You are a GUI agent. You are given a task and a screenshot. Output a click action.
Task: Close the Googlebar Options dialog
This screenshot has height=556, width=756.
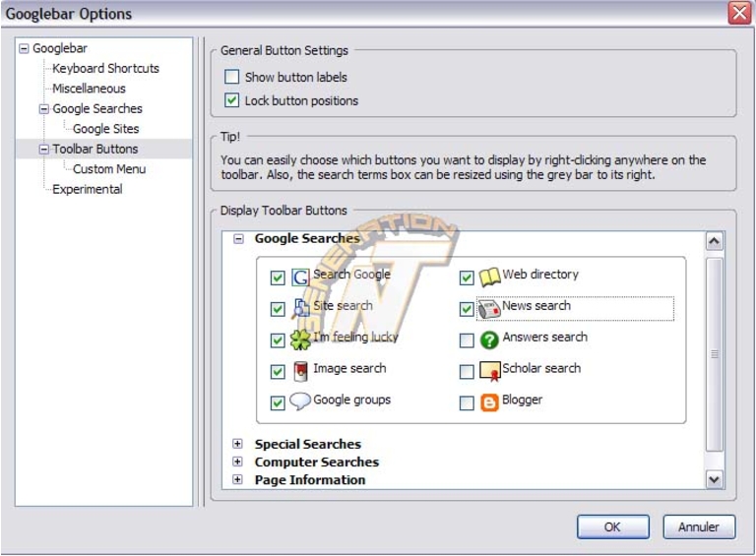pyautogui.click(x=739, y=13)
